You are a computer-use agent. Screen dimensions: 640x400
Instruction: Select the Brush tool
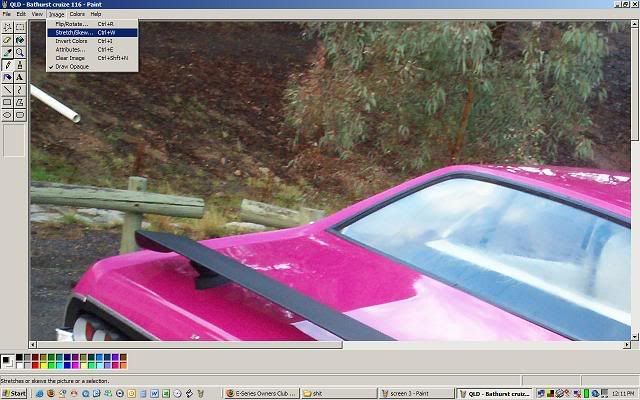pyautogui.click(x=20, y=65)
